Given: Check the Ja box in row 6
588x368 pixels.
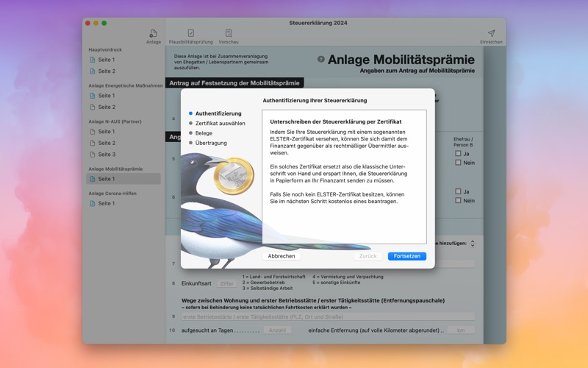Looking at the screenshot, I should 458,191.
